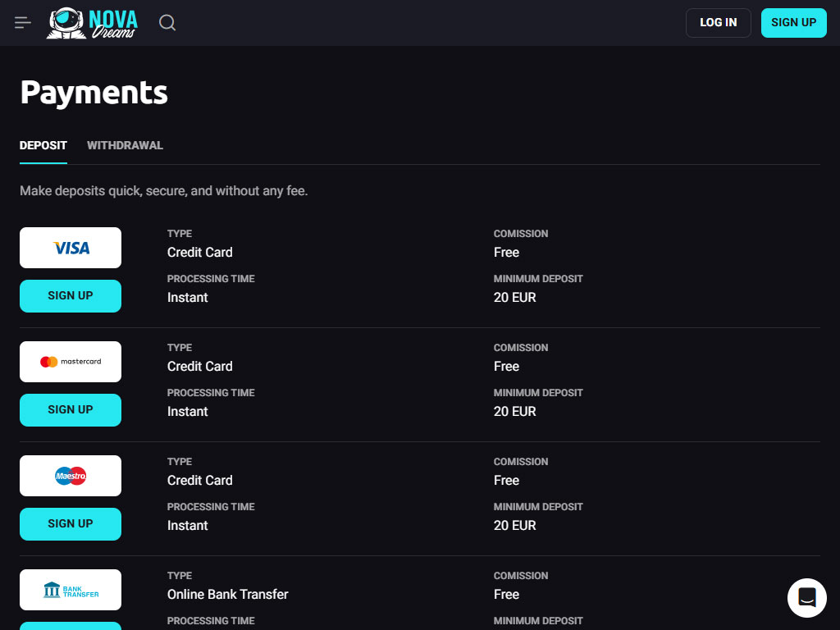Open the live chat bubble icon
Screen dimensions: 840x630
tap(807, 597)
